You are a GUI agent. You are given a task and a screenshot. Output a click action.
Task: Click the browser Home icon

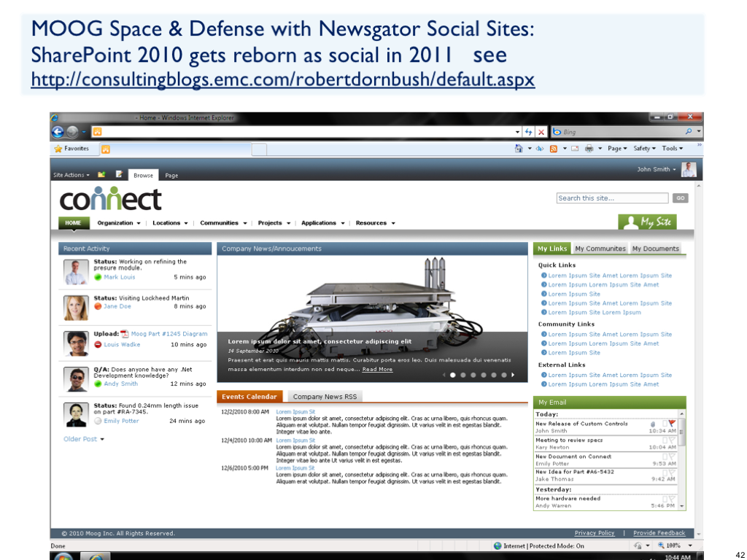coord(519,149)
